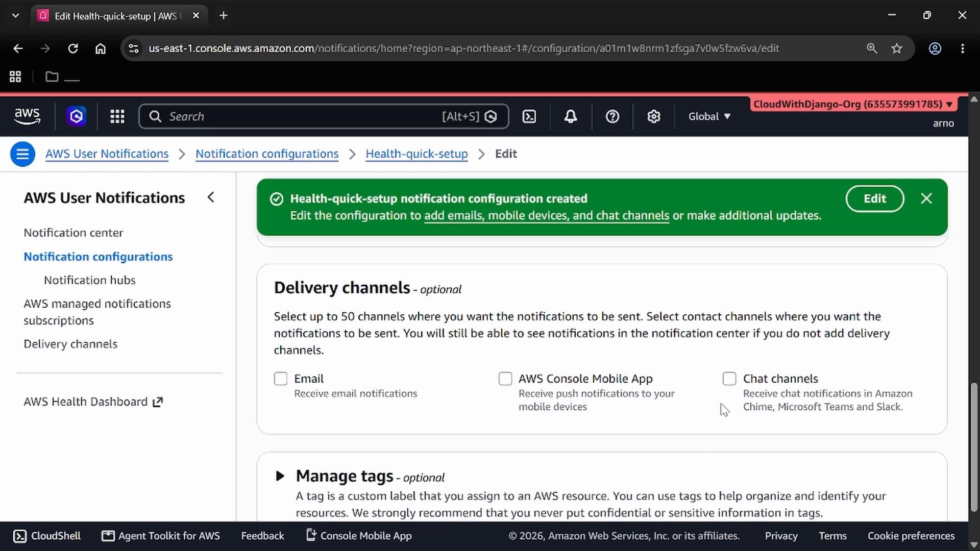Click the external link icon beside AWS Health Dashboard
Image resolution: width=980 pixels, height=551 pixels.
tap(158, 402)
